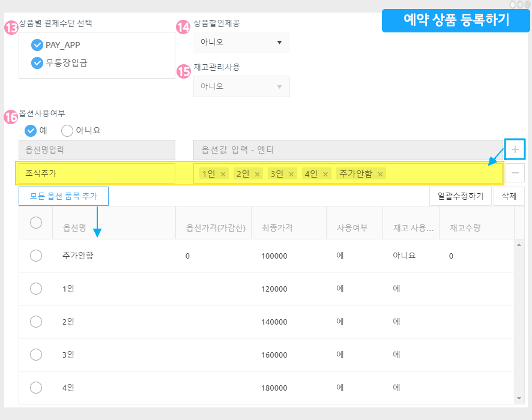This screenshot has height=420, width=532.
Task: Click the plus icon to add option row
Action: click(x=515, y=149)
